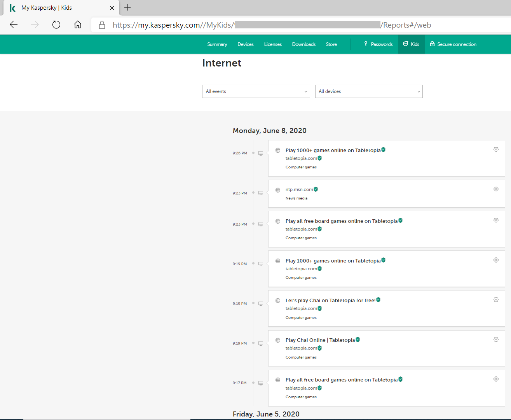
Task: Click the 9:17 PM timestamp
Action: coord(240,383)
